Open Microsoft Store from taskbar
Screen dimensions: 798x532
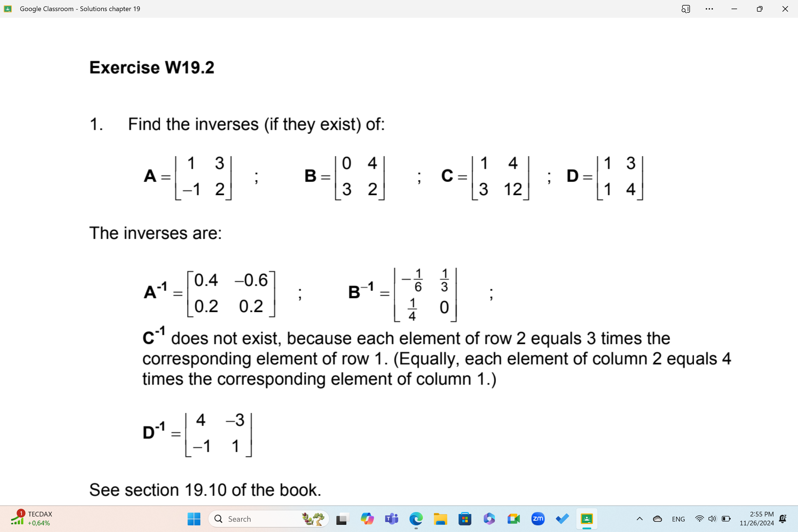coord(465,519)
